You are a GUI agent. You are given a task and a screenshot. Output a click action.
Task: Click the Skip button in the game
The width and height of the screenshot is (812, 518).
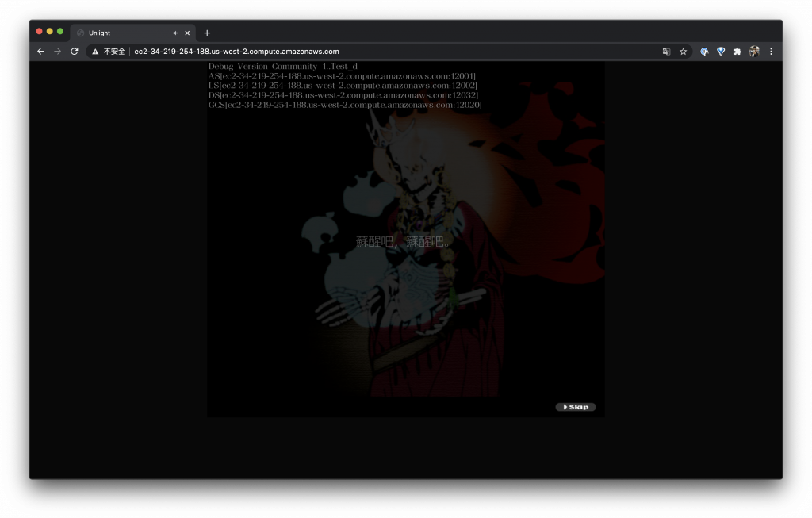pyautogui.click(x=576, y=407)
